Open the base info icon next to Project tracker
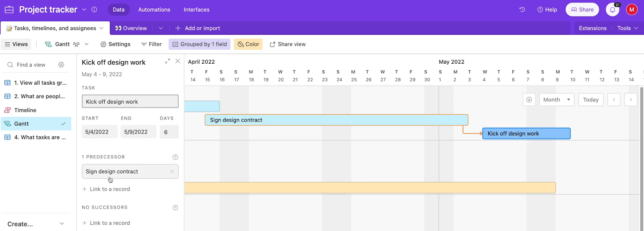Screen dimensions: 644x231 [94, 9]
